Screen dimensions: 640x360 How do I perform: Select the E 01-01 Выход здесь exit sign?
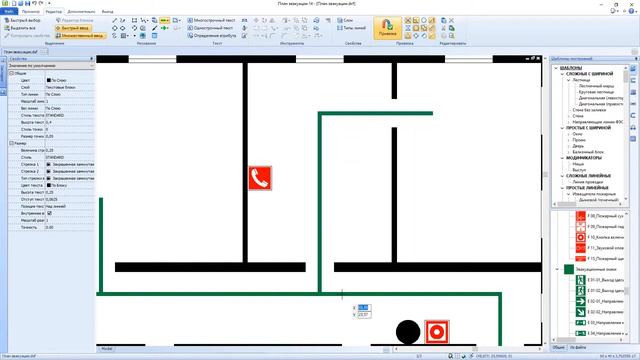[600, 280]
